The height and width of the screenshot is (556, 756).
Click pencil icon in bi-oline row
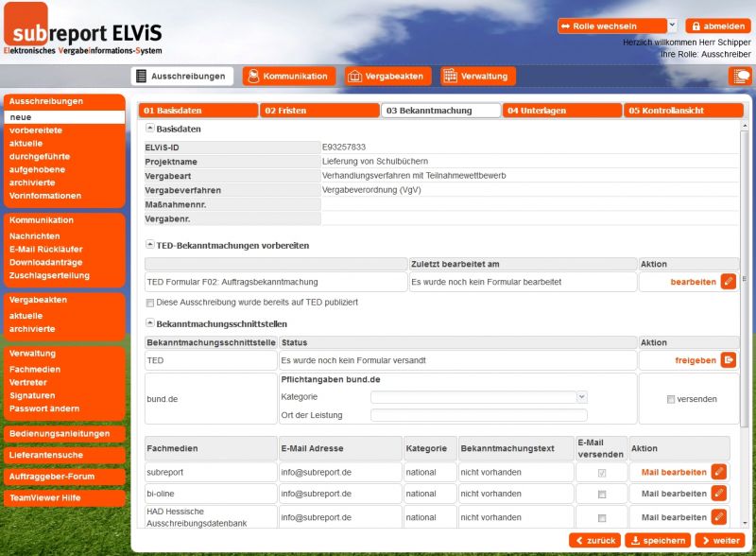[x=718, y=494]
